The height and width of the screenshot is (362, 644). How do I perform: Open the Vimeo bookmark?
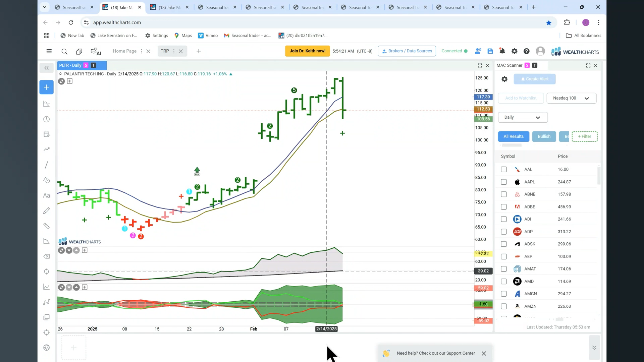[x=208, y=36]
